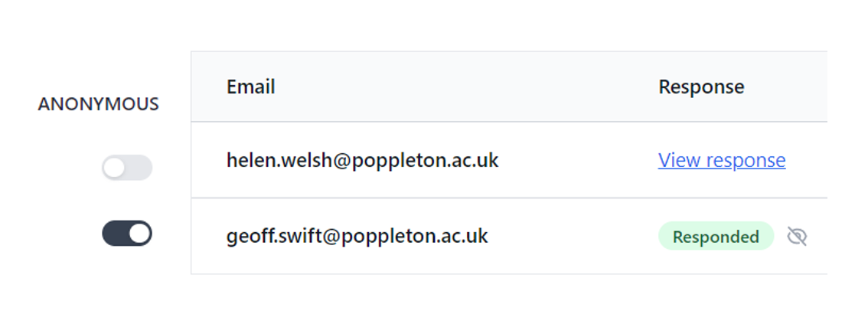Click the word Responded in Geoff's row
The image size is (868, 311).
pos(716,237)
